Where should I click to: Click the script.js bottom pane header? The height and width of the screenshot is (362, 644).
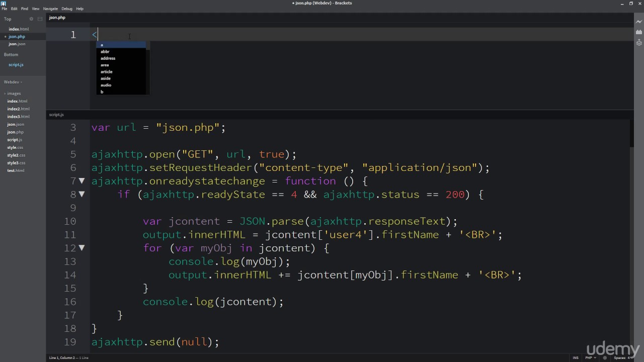click(56, 115)
